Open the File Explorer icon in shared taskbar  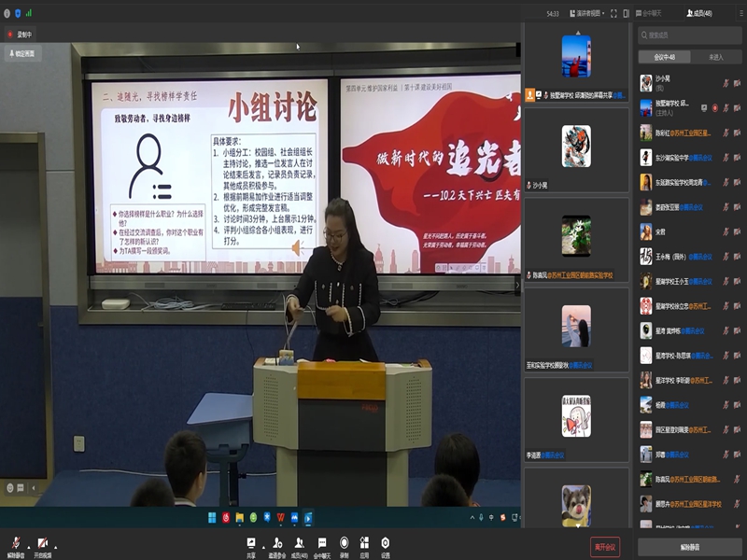[240, 518]
